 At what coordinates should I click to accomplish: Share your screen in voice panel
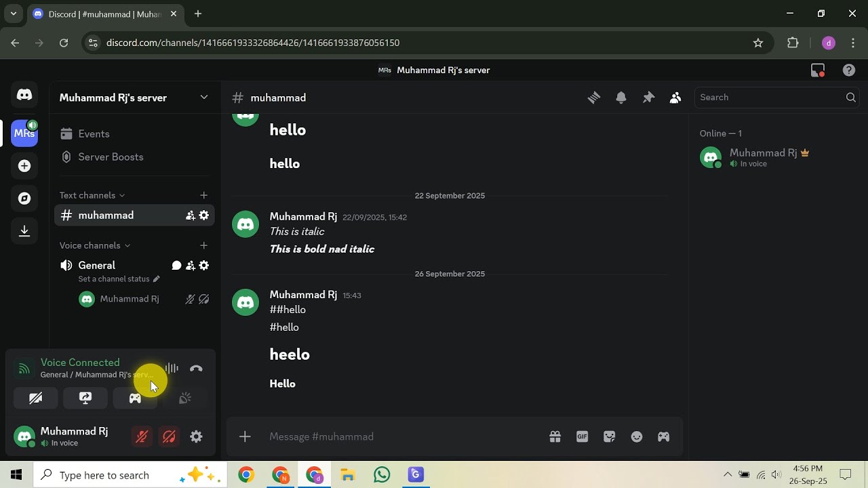click(x=85, y=399)
